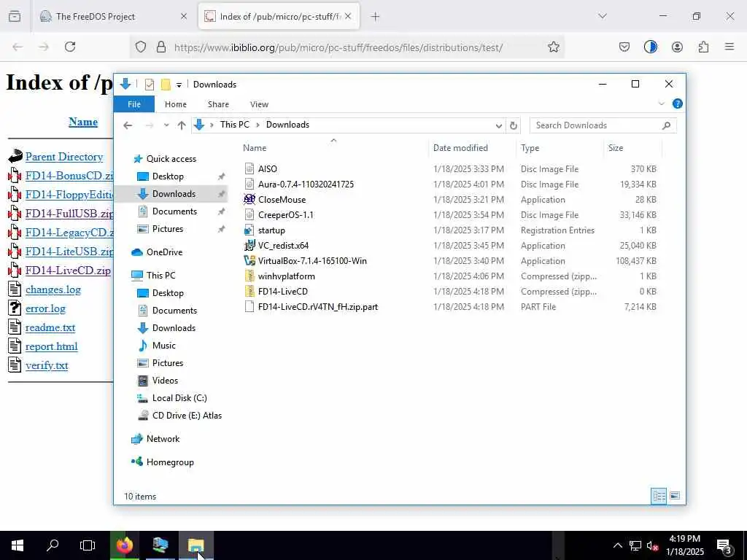
Task: Sort by Size column header
Action: (616, 148)
